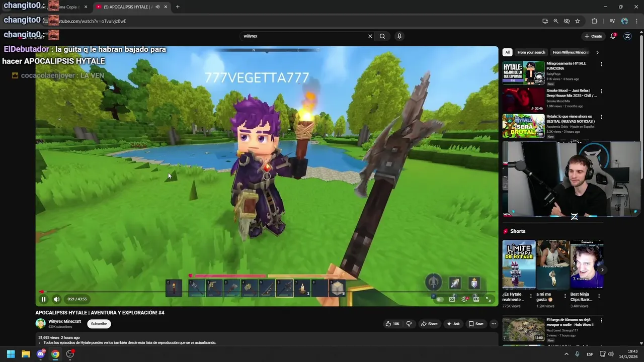Show next Shorts arrow
The height and width of the screenshot is (362, 644).
pyautogui.click(x=602, y=270)
